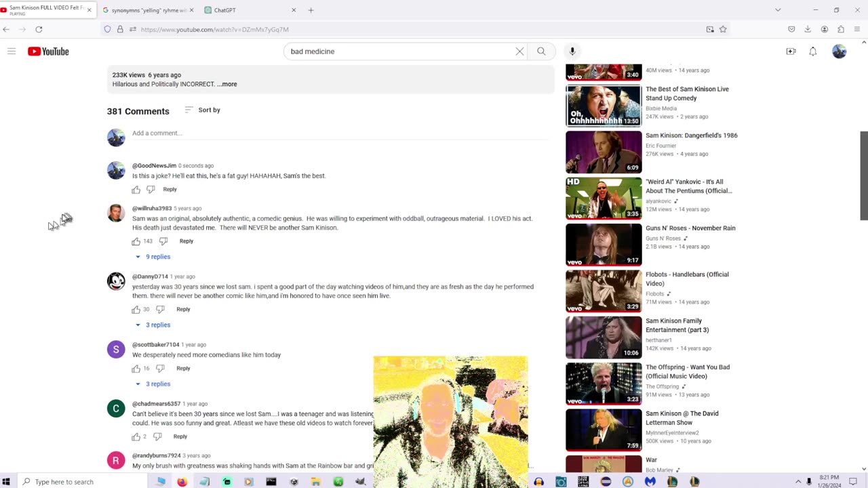The height and width of the screenshot is (488, 868).
Task: Close the ChatGPT tab
Action: 294,10
